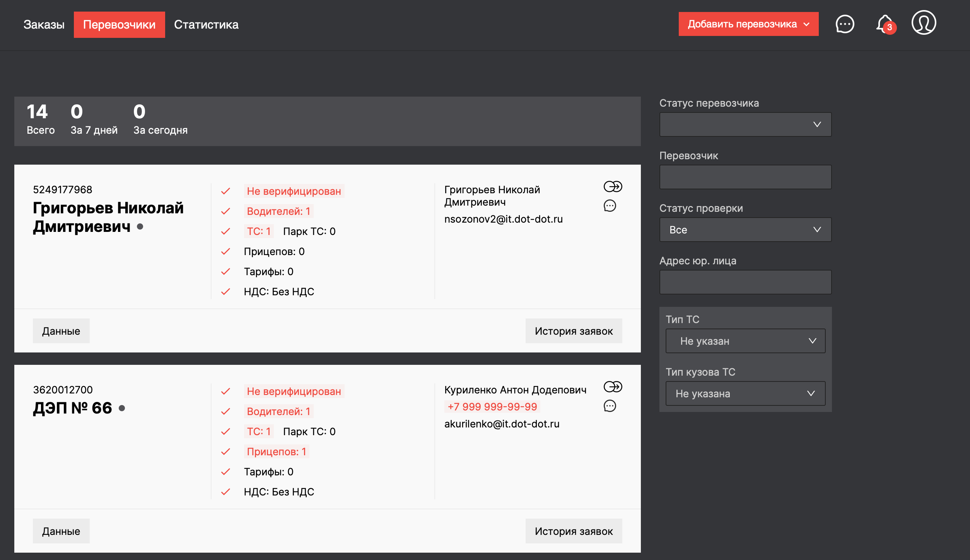Open the chat messages icon in header
The height and width of the screenshot is (560, 970).
tap(845, 24)
